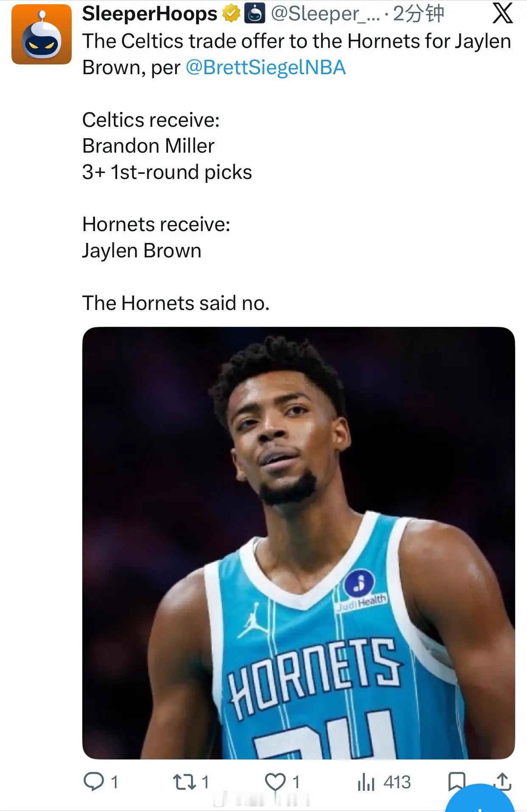Click the repost count number
Image resolution: width=527 pixels, height=812 pixels.
click(x=205, y=782)
